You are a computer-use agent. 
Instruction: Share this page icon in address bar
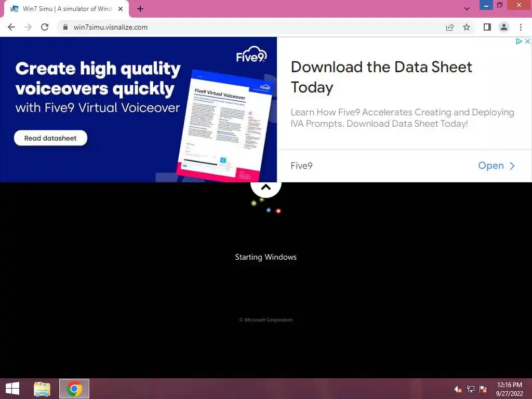(450, 27)
